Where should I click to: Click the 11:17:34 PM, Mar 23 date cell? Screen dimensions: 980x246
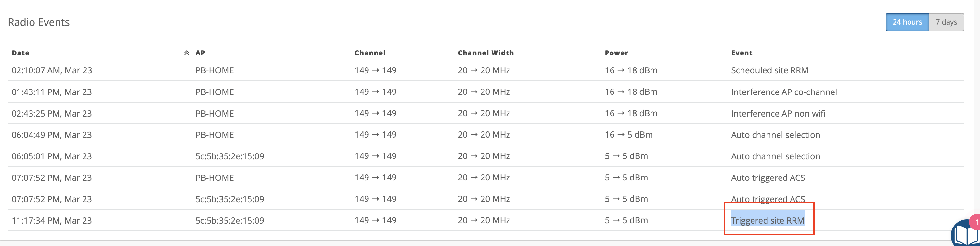click(x=52, y=221)
